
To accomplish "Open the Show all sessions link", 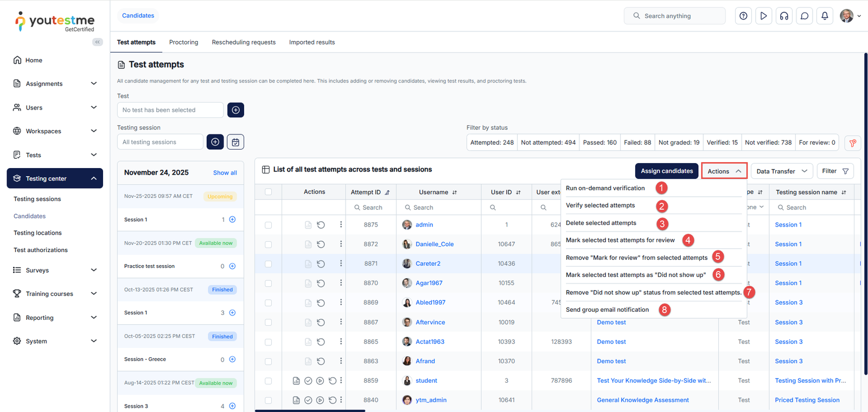I will tap(225, 173).
